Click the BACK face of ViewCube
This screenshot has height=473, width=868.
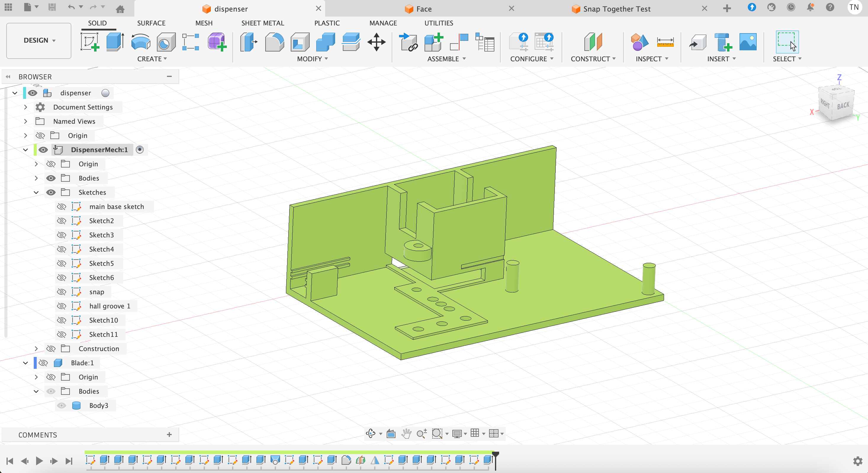click(x=843, y=106)
